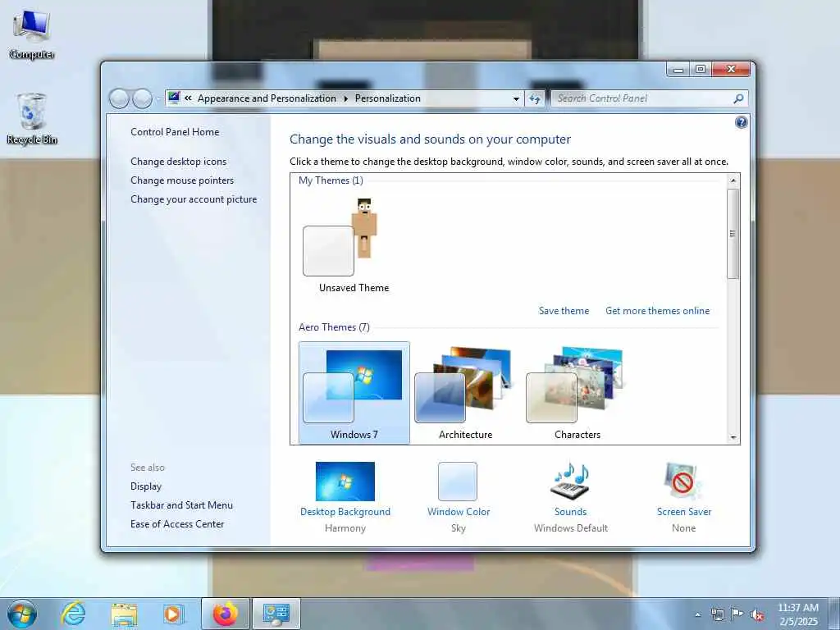Apply the Architecture theme
This screenshot has width=840, height=630.
click(466, 393)
